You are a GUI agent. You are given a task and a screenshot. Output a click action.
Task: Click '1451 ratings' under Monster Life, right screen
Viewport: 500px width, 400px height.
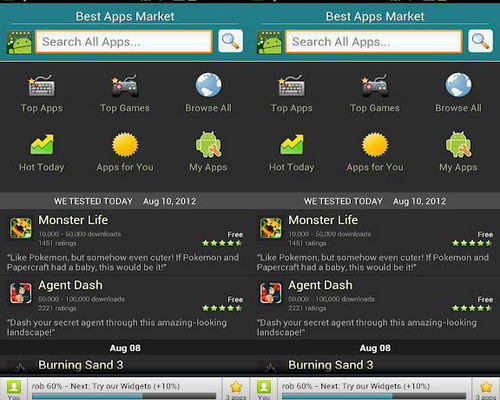point(307,243)
